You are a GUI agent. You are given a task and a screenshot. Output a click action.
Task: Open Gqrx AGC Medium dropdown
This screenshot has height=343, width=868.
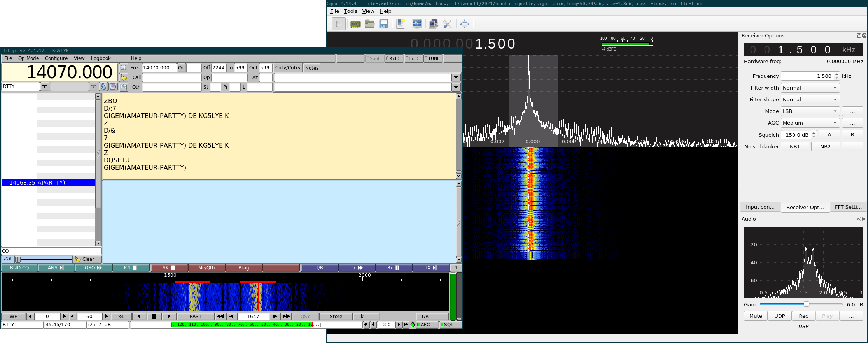pyautogui.click(x=810, y=123)
